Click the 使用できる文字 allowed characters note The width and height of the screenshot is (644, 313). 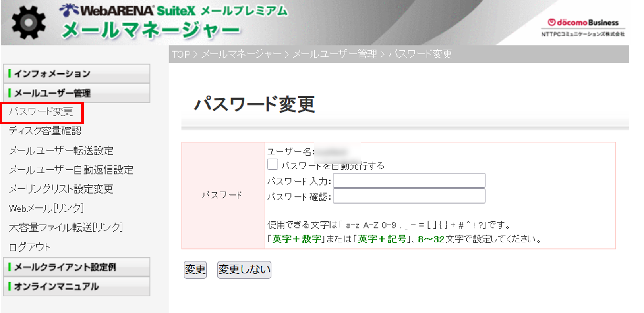pyautogui.click(x=389, y=225)
